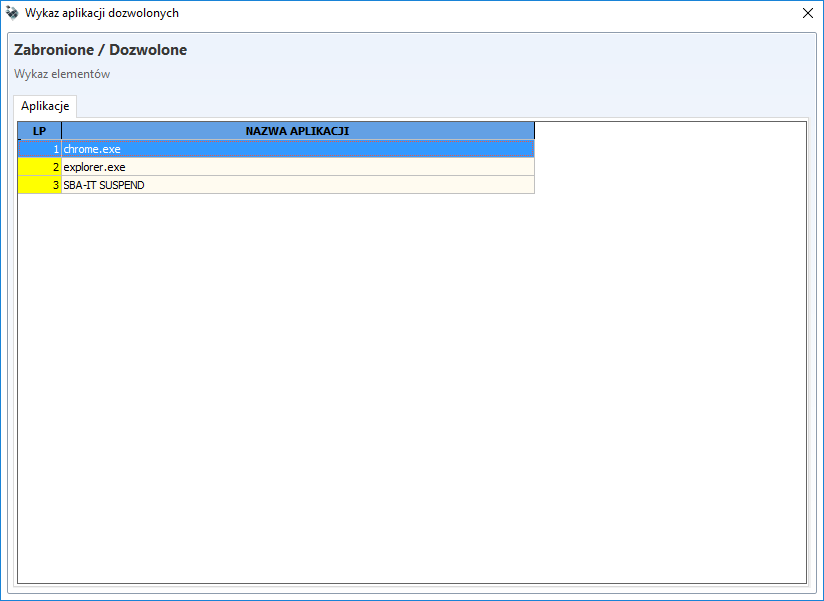
Task: Click row number 1 cell
Action: 39,149
